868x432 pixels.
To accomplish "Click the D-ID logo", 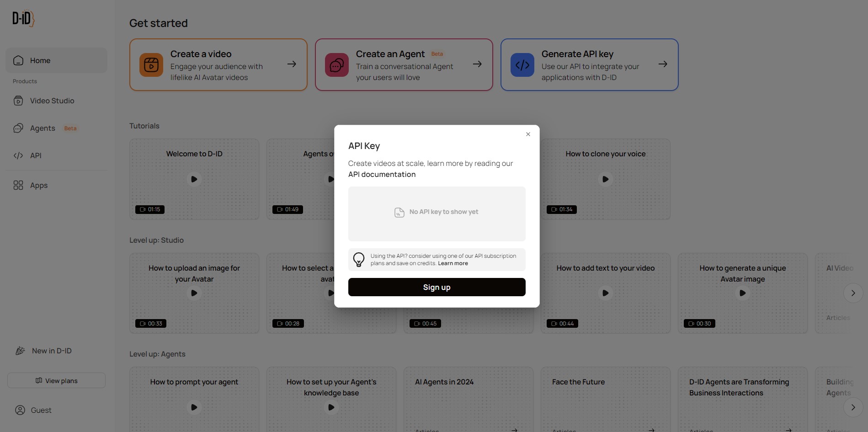I will pyautogui.click(x=23, y=18).
